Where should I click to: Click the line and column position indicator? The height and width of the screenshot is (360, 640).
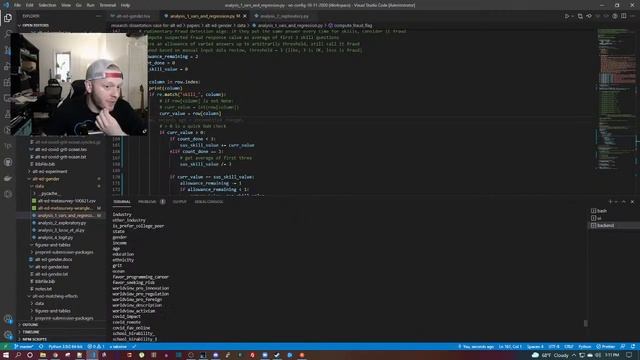pyautogui.click(x=510, y=347)
